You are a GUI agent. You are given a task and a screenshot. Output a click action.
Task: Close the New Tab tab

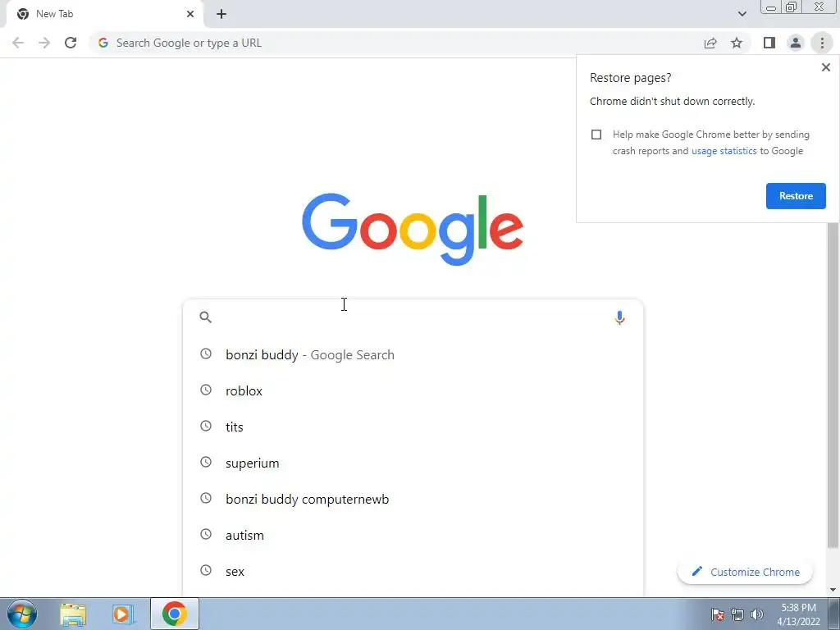tap(190, 14)
